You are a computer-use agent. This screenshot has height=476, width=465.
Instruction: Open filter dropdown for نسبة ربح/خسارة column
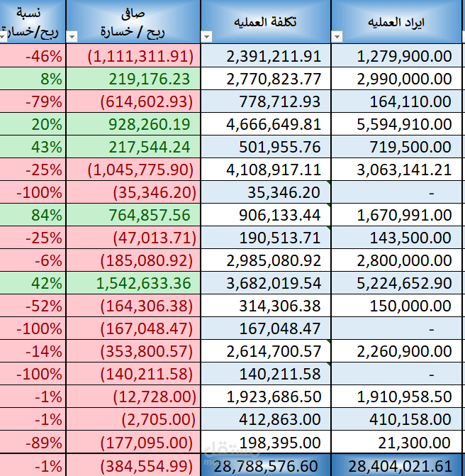3,37
